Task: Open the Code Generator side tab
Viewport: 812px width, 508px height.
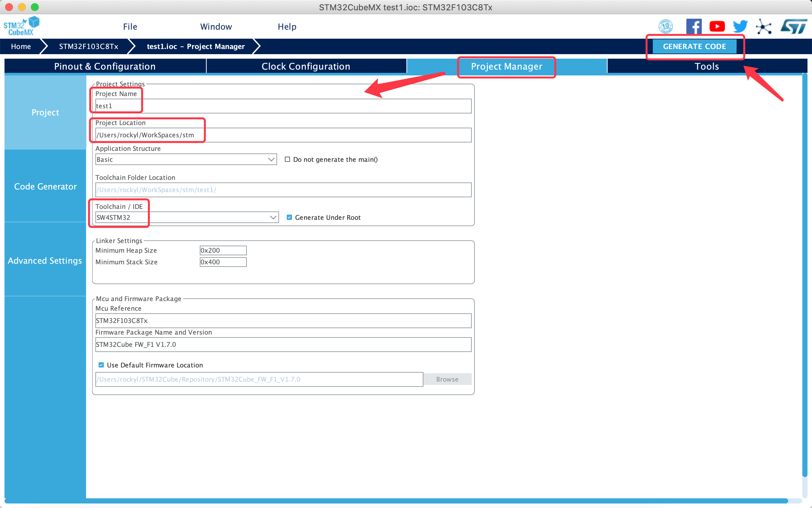Action: click(45, 186)
